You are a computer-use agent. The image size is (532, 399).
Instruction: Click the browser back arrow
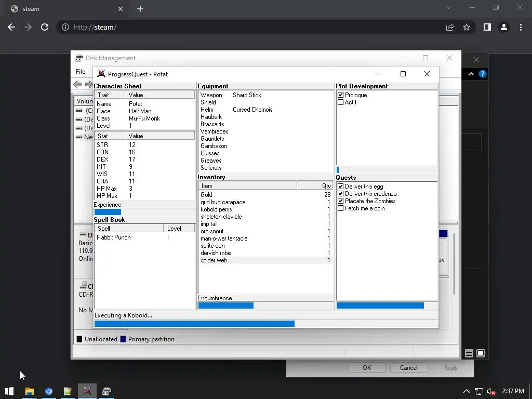click(x=11, y=27)
